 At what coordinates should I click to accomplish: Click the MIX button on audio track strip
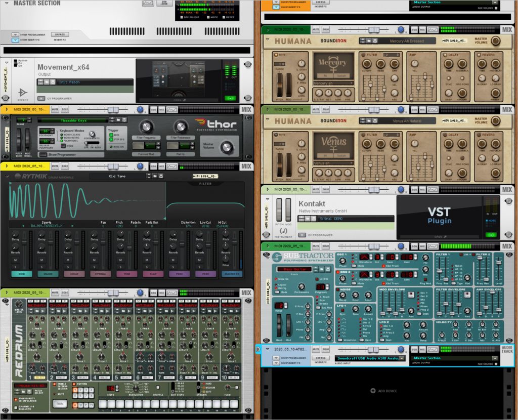[x=422, y=349]
